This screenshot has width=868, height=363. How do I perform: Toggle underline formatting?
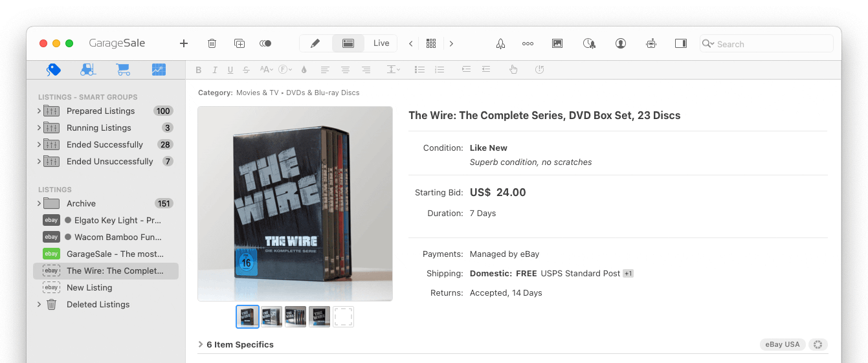[230, 70]
